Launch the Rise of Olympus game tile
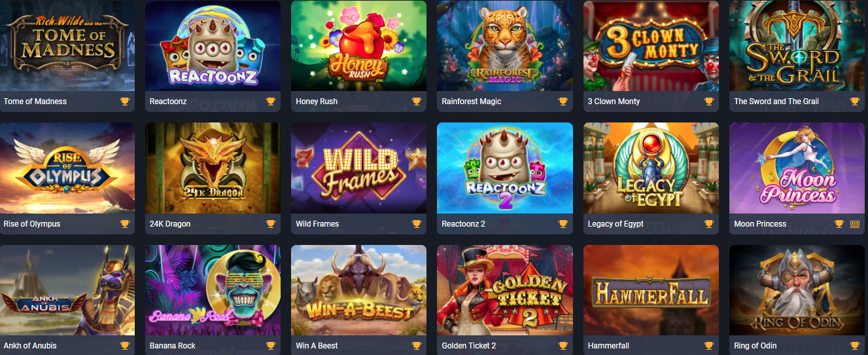 coord(67,168)
